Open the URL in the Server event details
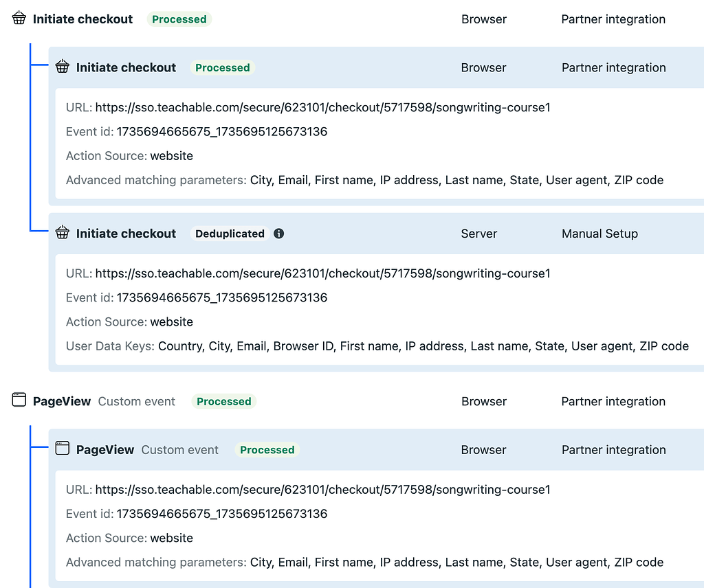 (322, 273)
